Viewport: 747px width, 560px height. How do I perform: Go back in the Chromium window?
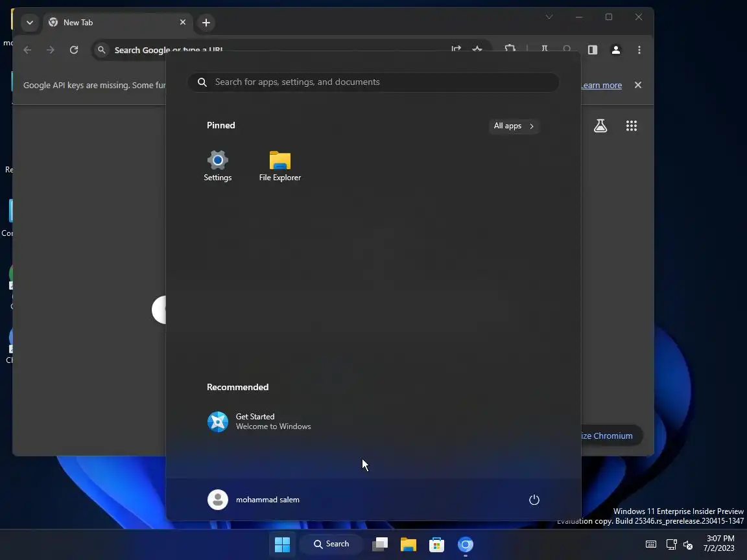point(27,49)
